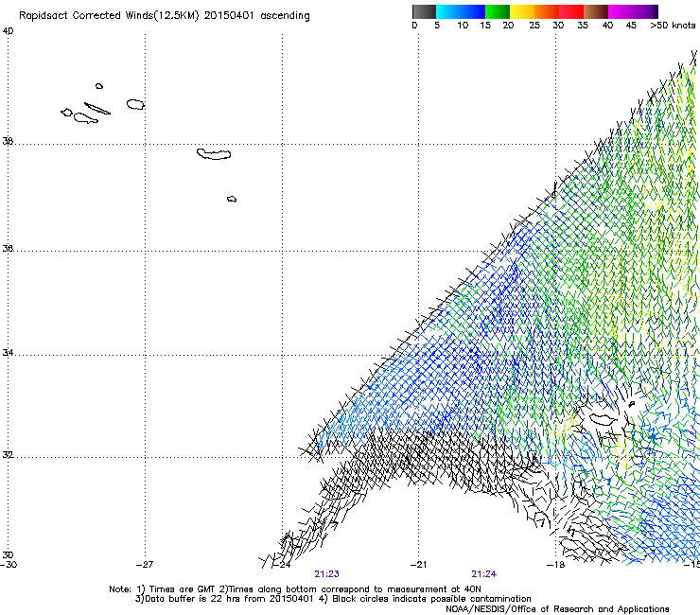Click the longitude label -21
The height and width of the screenshot is (615, 700).
(x=418, y=565)
